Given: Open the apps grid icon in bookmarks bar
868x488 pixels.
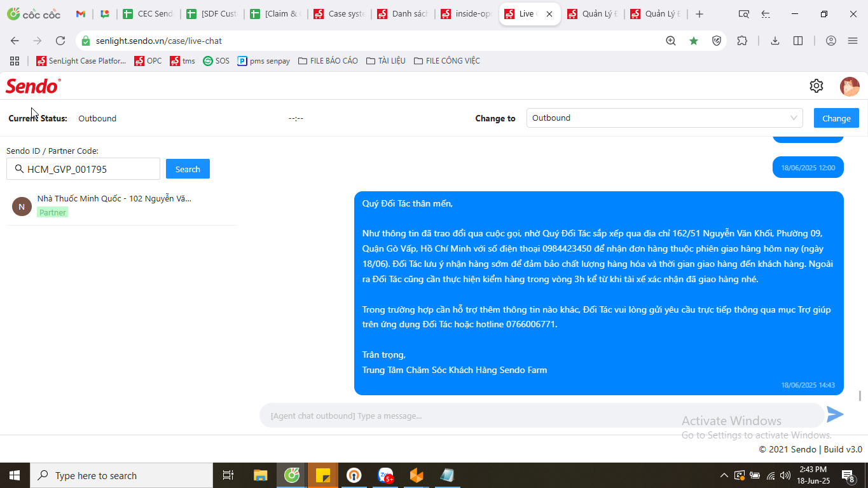Looking at the screenshot, I should coord(15,61).
